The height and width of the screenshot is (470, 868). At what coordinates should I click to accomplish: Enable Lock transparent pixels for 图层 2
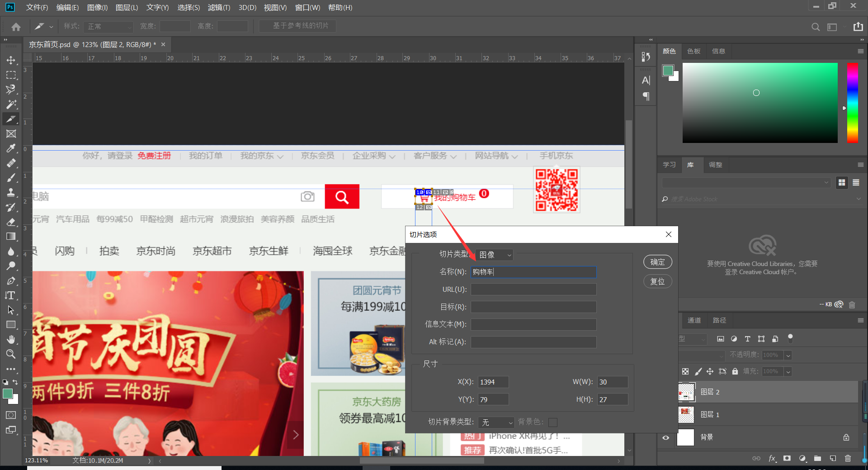[685, 371]
